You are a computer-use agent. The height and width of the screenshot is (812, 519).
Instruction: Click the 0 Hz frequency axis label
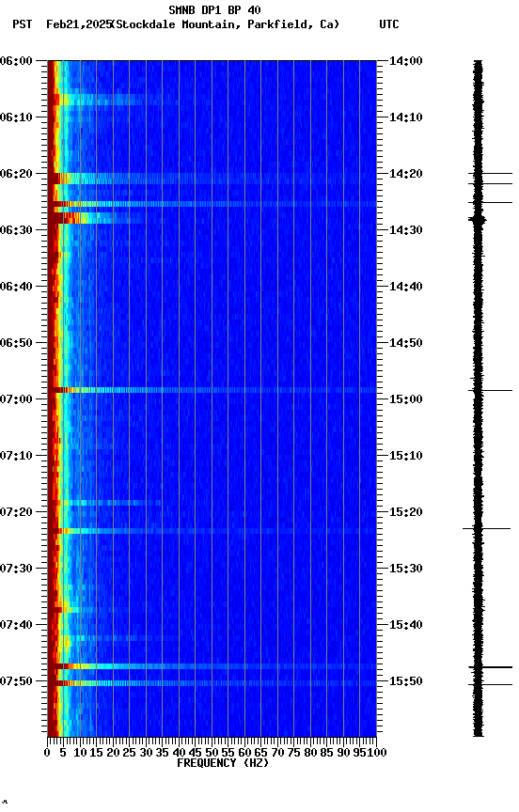(48, 753)
